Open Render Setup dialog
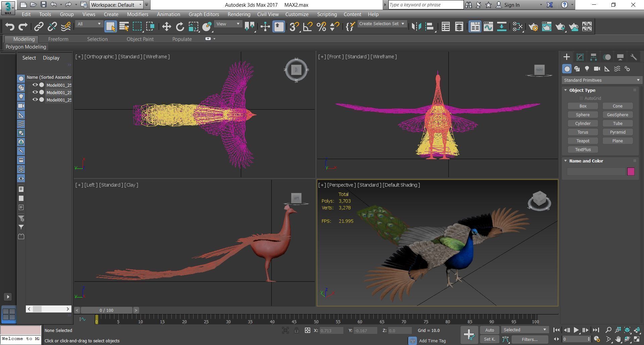 pos(533,26)
